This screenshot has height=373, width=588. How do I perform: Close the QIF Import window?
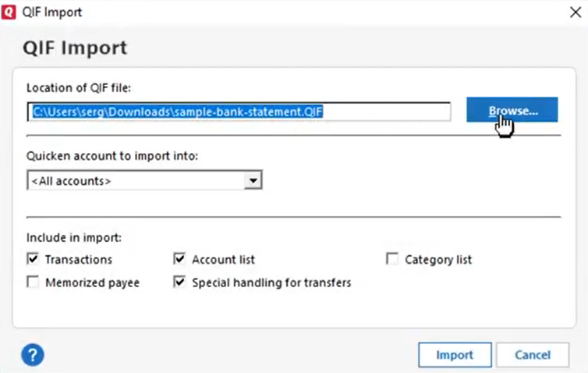tap(576, 12)
